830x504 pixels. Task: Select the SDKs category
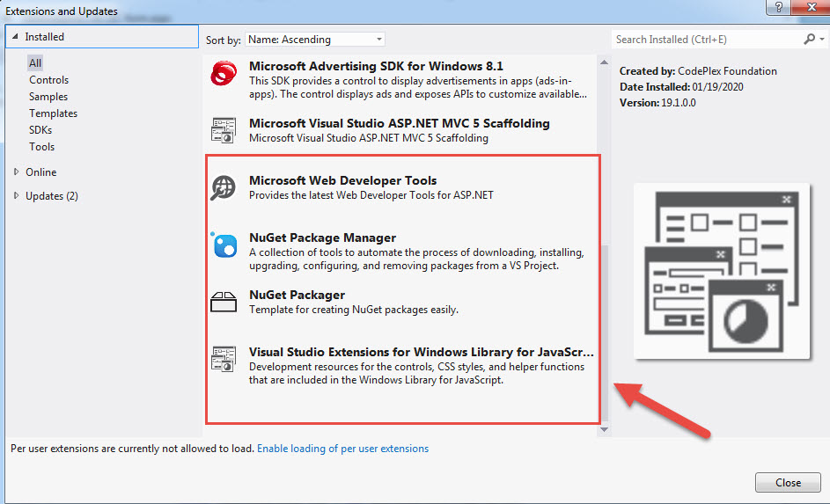(x=40, y=130)
